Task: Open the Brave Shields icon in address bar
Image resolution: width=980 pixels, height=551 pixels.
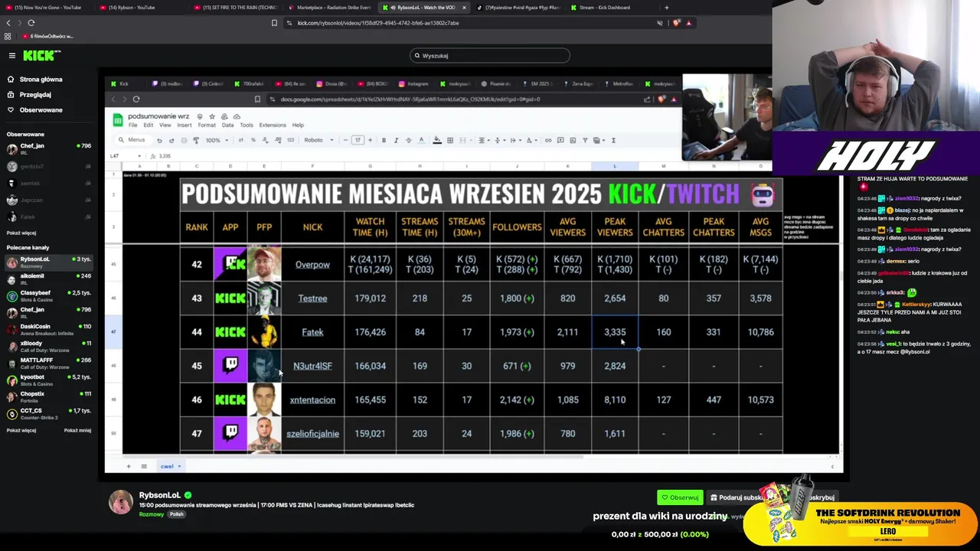Action: pos(676,23)
